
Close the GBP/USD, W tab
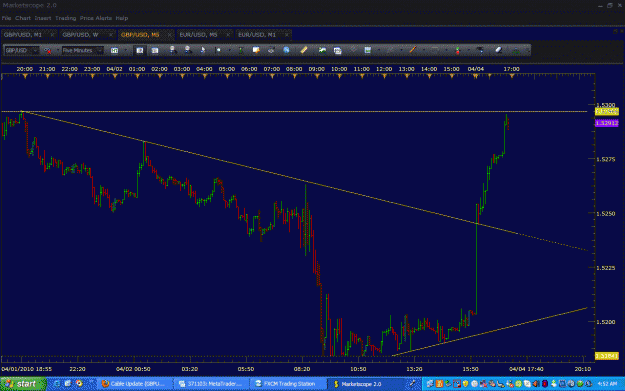(111, 35)
